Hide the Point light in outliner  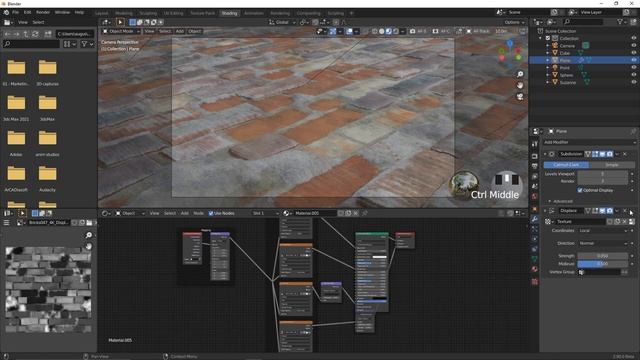coord(633,68)
